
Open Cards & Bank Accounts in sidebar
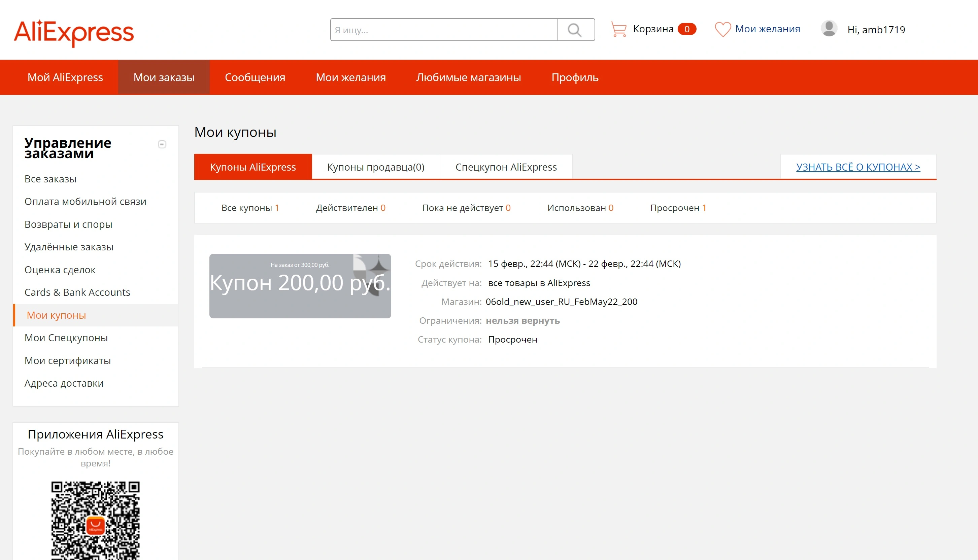pos(77,292)
